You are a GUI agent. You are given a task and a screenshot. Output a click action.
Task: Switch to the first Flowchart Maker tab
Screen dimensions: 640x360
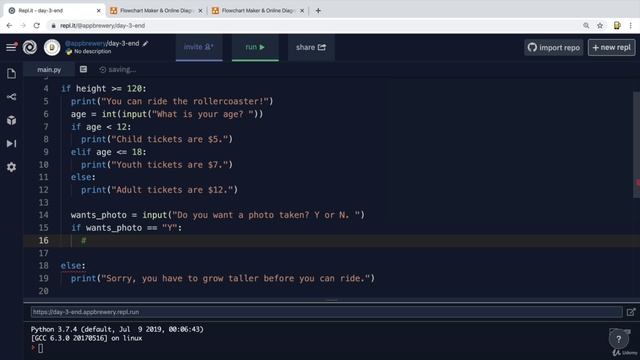tap(156, 11)
